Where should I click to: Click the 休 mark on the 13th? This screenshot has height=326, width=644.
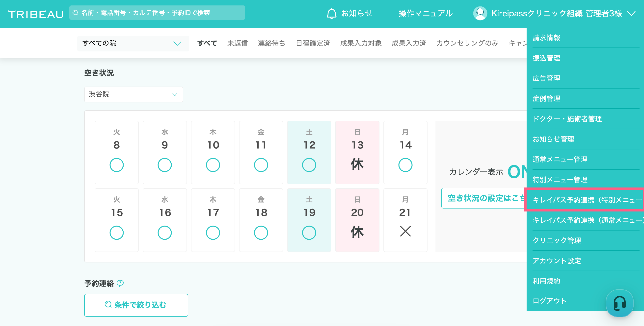pos(357,164)
